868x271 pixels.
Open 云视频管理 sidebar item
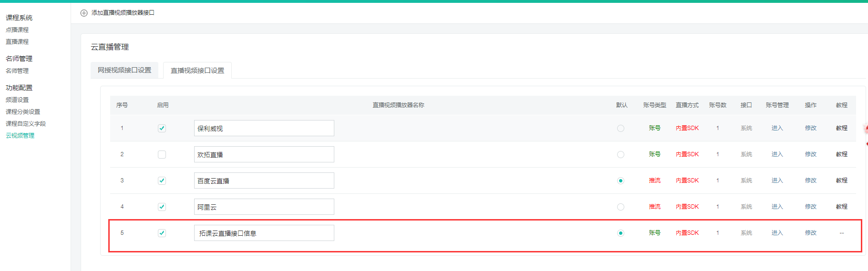(20, 135)
